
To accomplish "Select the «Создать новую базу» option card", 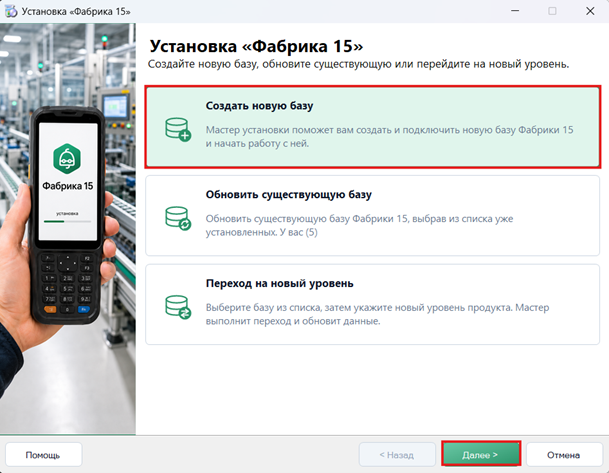I will click(x=372, y=127).
